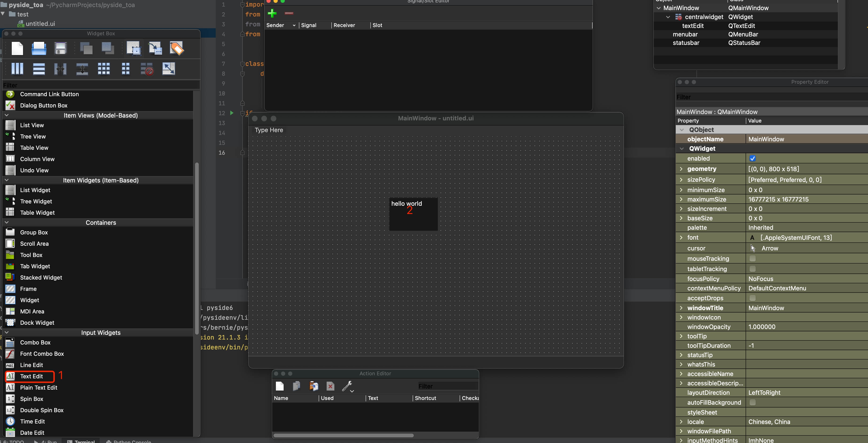Image resolution: width=868 pixels, height=443 pixels.
Task: Switch to Edit Signals/Slots mode icon
Action: point(155,48)
